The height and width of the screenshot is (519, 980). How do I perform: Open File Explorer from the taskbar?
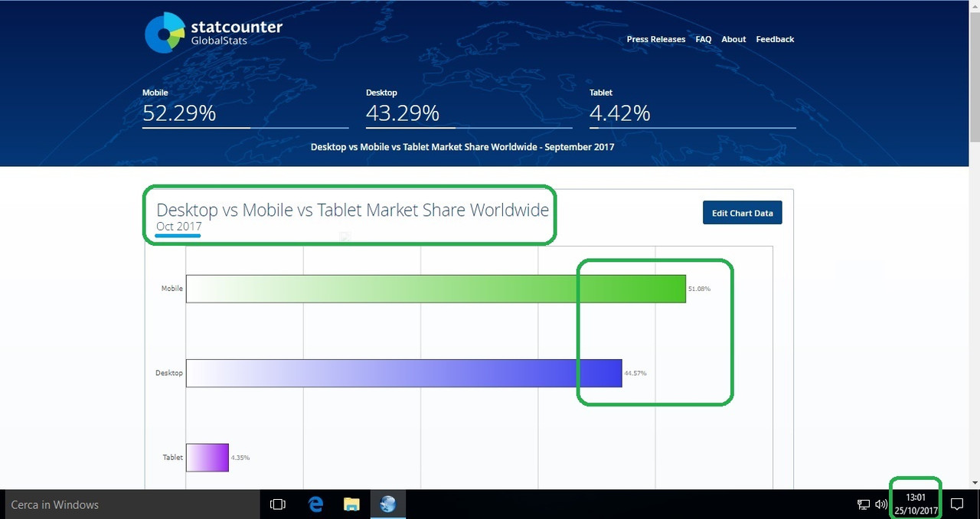351,504
